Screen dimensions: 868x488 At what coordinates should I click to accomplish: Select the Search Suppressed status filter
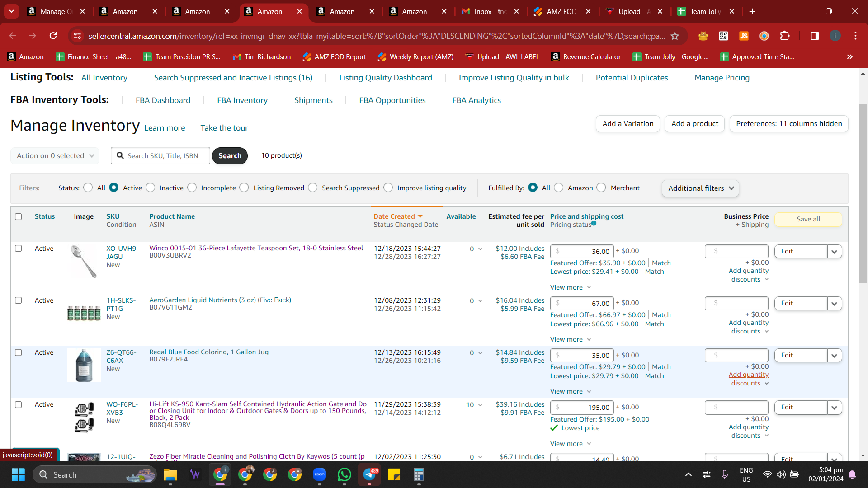click(x=313, y=188)
